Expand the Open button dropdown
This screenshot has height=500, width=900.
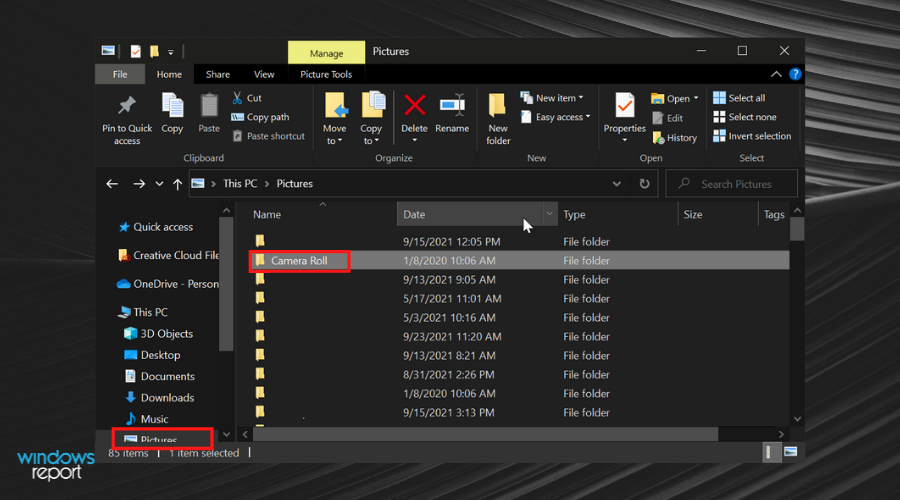(696, 98)
